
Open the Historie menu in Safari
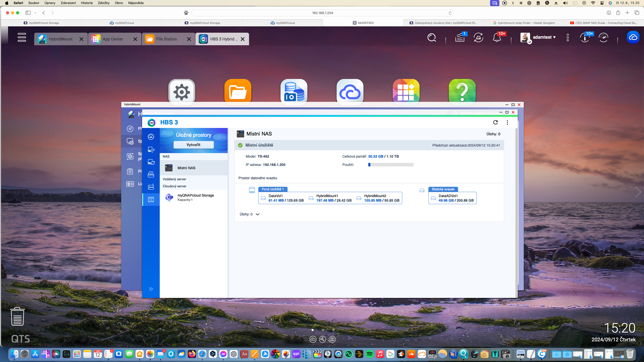(87, 3)
